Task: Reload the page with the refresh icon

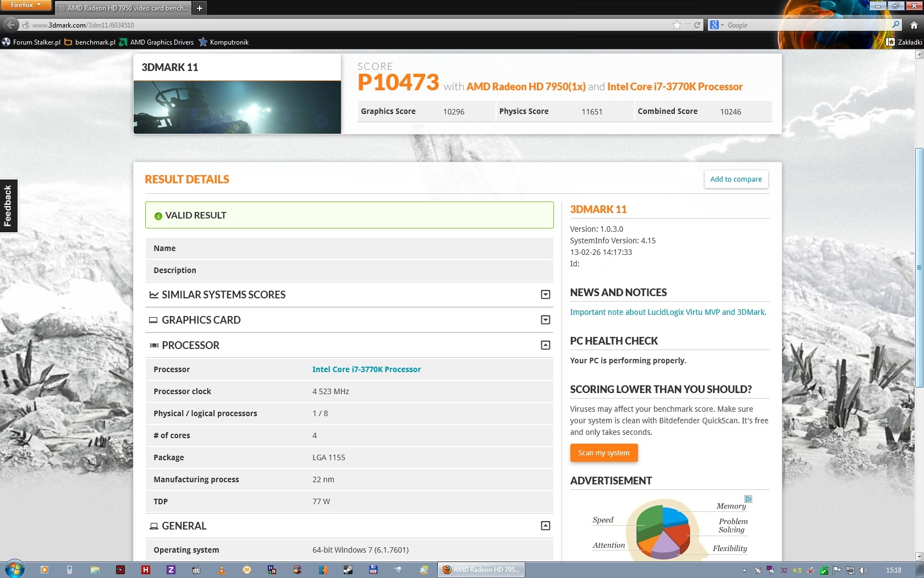Action: [697, 25]
